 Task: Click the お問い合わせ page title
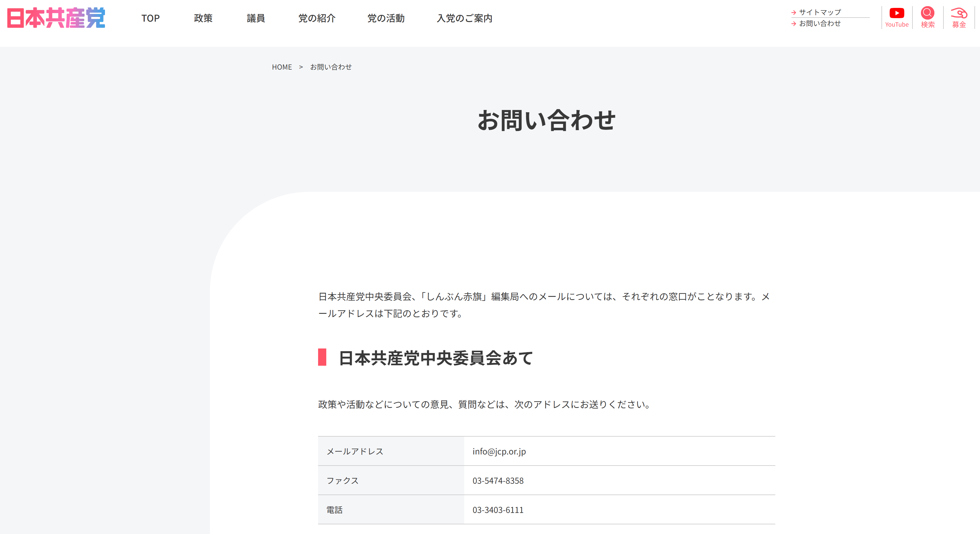(546, 120)
